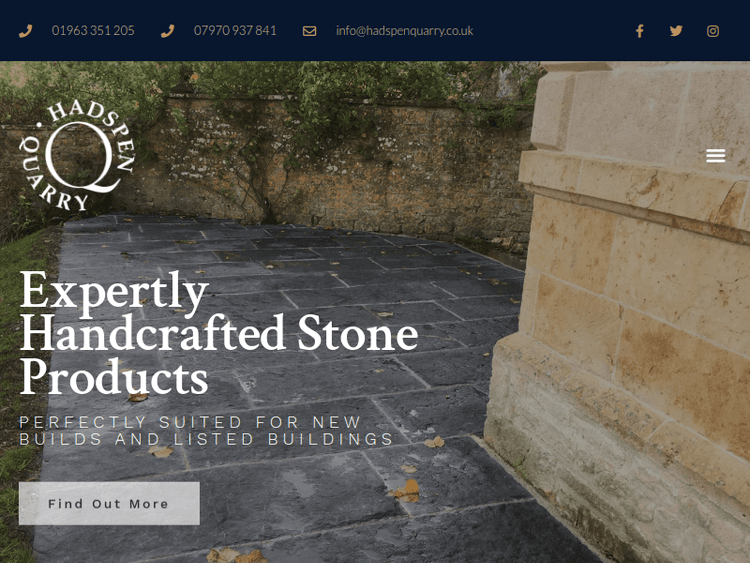Click the word Expertly in the headline
This screenshot has height=563, width=750.
coord(114,292)
